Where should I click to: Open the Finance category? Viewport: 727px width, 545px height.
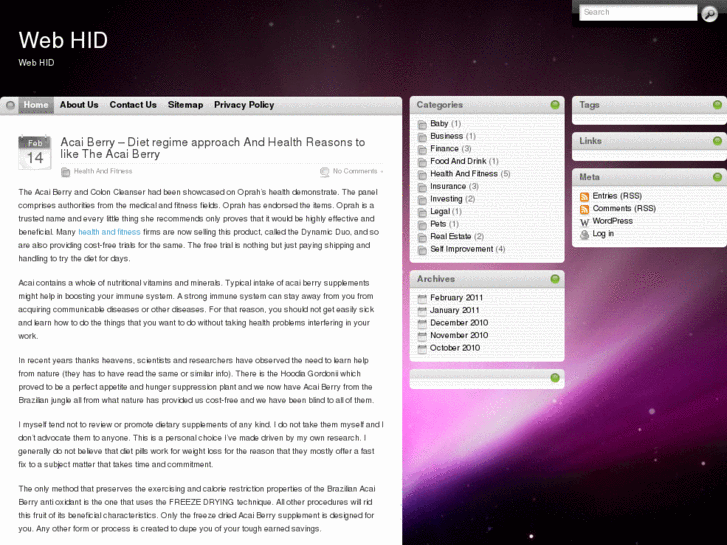click(x=444, y=148)
